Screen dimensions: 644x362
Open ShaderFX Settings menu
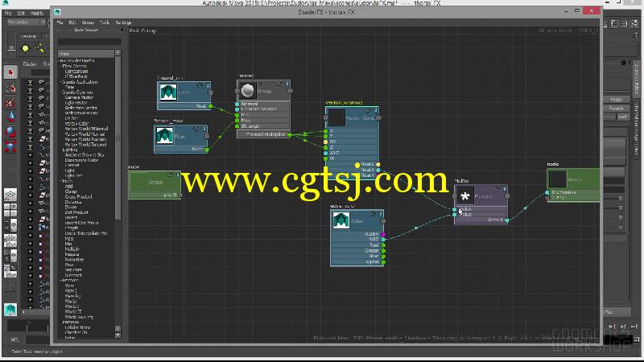pos(123,23)
